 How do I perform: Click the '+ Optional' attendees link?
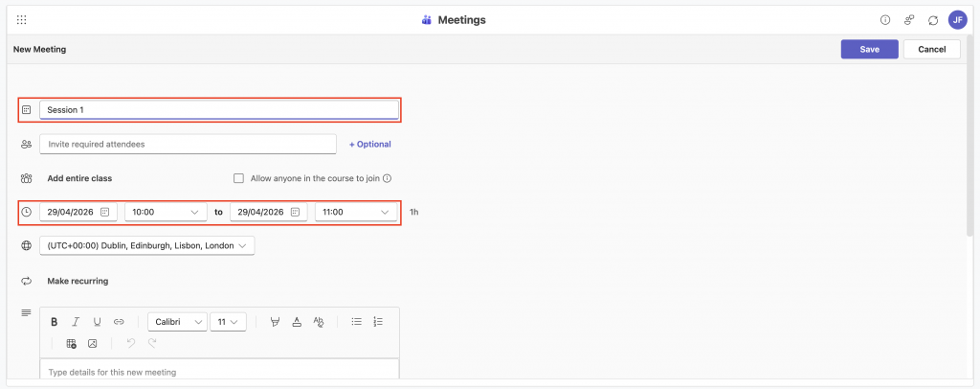[369, 144]
